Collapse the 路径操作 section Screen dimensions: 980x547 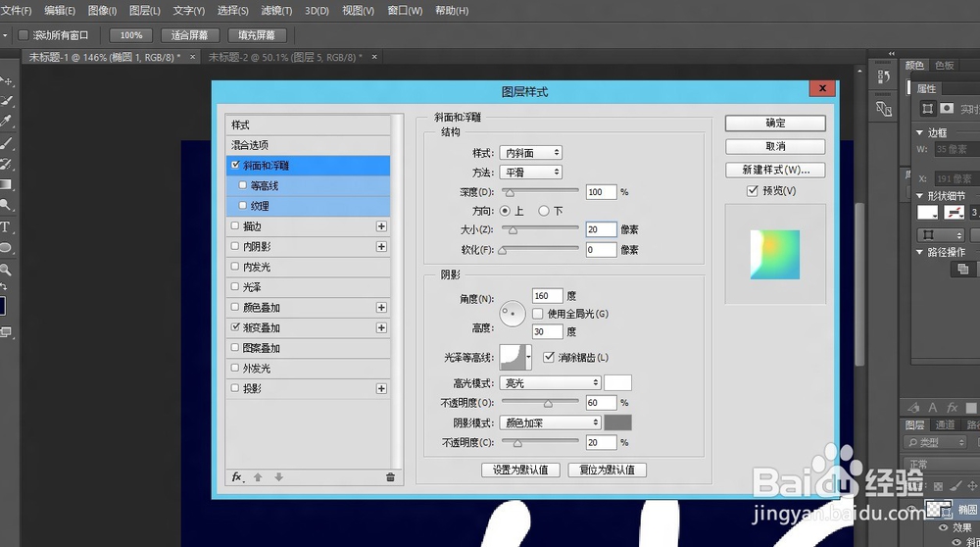click(x=919, y=252)
